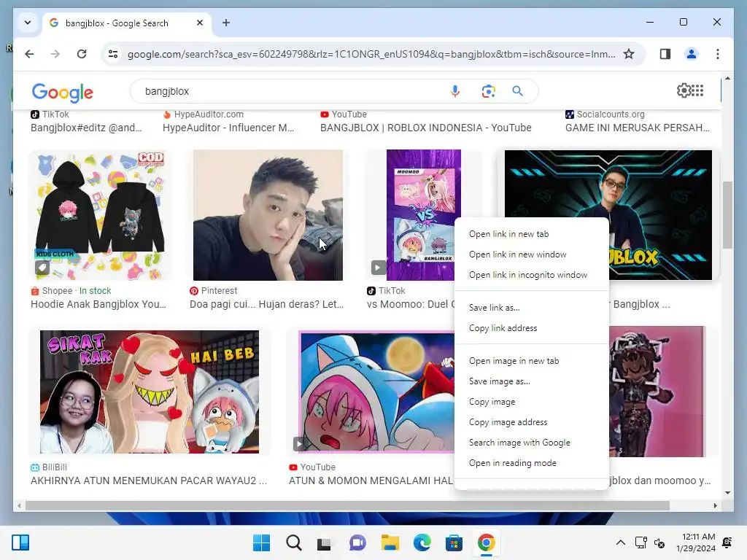This screenshot has width=747, height=560.
Task: Open Microsoft Edge from the taskbar
Action: point(422,542)
